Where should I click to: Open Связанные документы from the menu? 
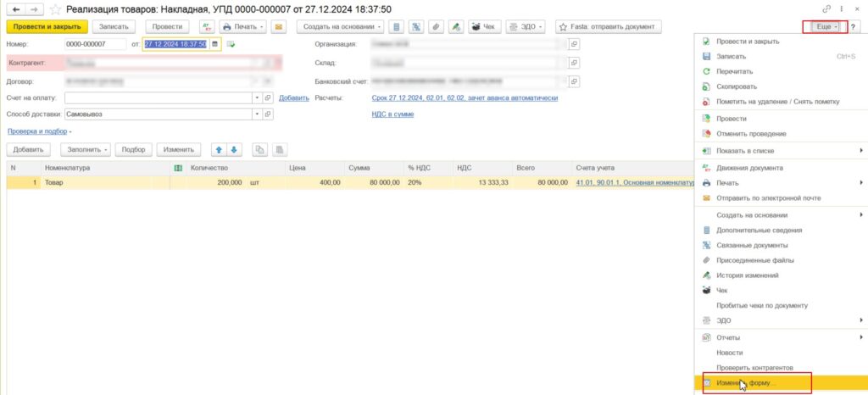click(781, 245)
